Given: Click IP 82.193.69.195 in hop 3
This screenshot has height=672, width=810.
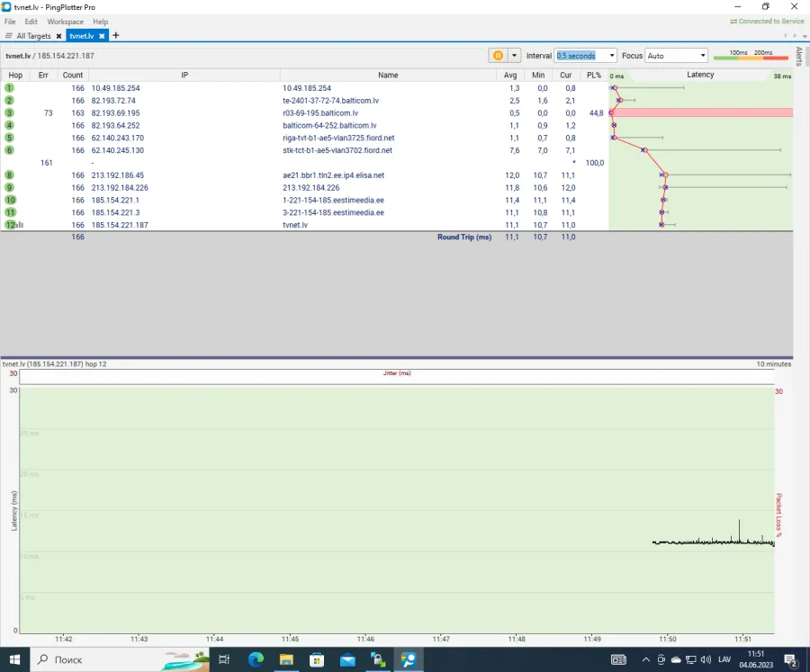Looking at the screenshot, I should (116, 112).
